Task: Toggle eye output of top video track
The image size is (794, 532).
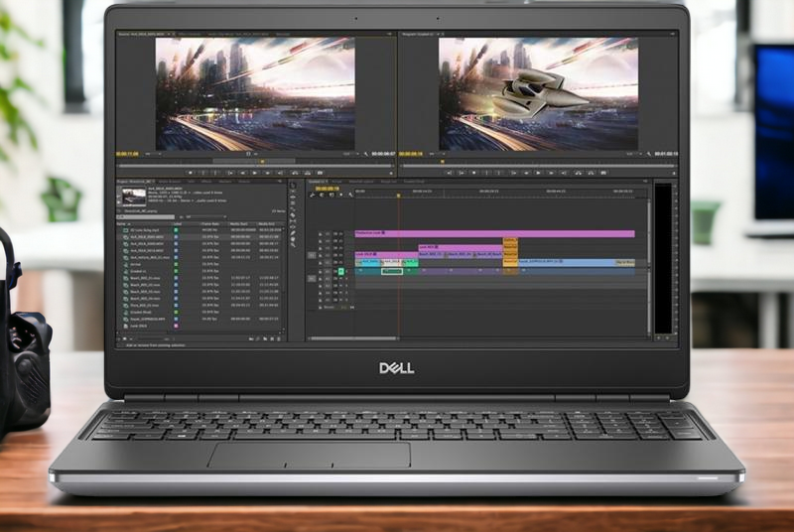Action: [x=340, y=234]
